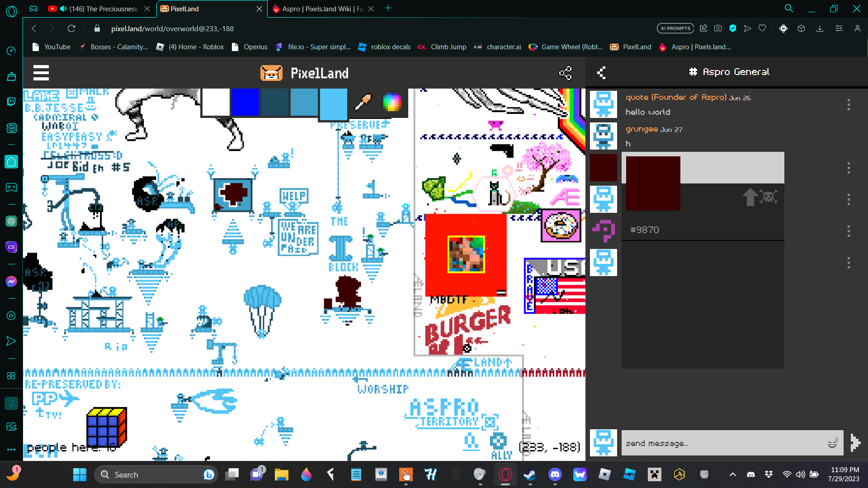Send chat message with arrow button
Viewport: 868px width, 488px height.
point(855,443)
